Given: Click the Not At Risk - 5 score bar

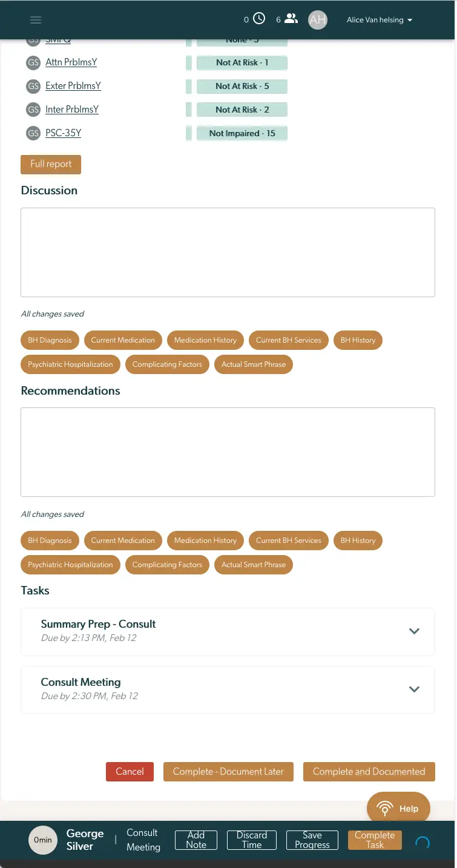Looking at the screenshot, I should click(x=242, y=86).
